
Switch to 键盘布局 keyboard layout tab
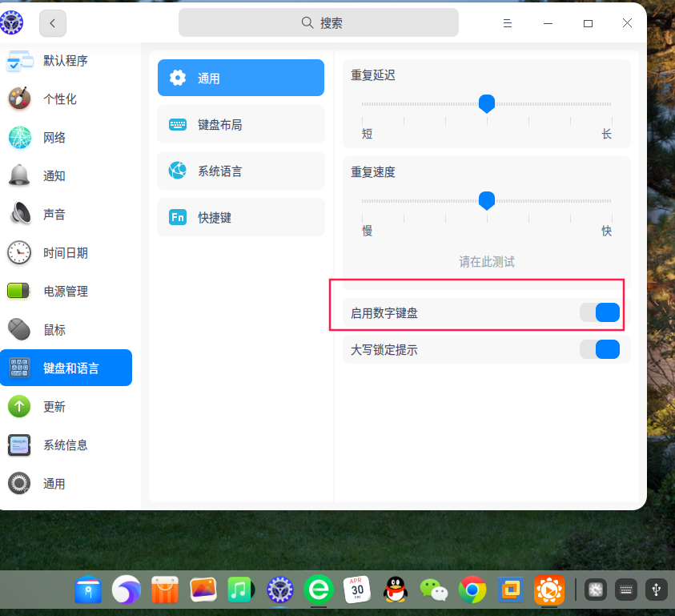241,124
